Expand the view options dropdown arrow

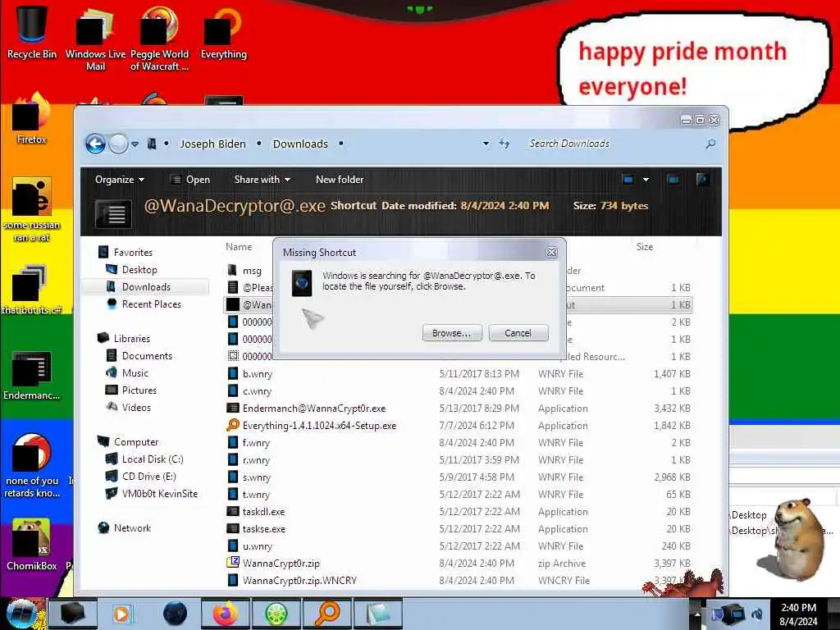(646, 180)
